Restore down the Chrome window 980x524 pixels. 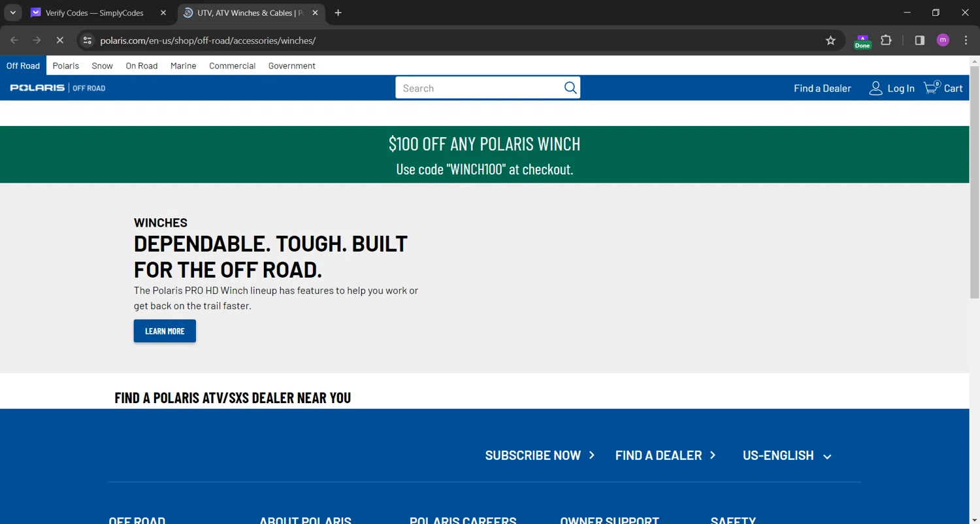pyautogui.click(x=936, y=12)
